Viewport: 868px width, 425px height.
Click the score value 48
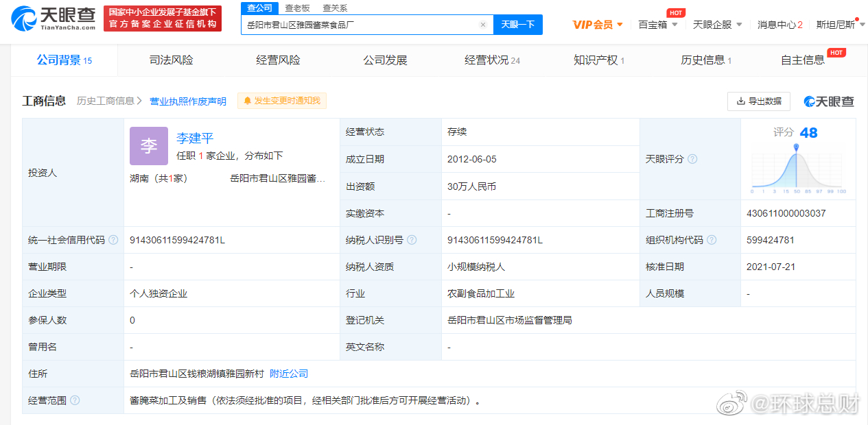(x=809, y=132)
